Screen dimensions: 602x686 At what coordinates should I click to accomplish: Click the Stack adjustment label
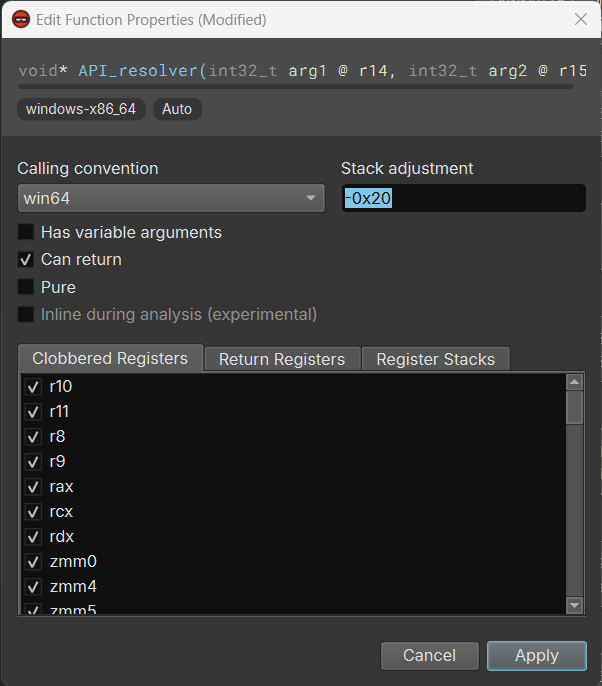pos(407,168)
